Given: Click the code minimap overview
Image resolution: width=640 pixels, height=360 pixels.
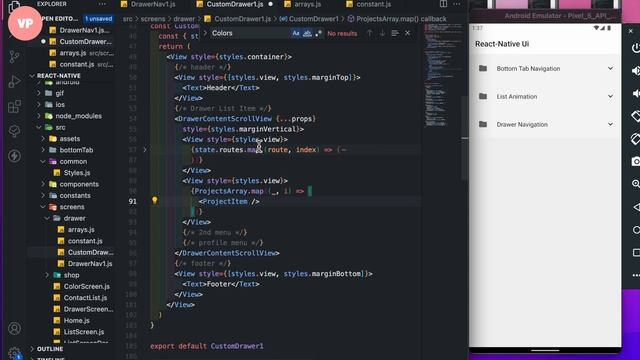Looking at the screenshot, I should (x=442, y=76).
